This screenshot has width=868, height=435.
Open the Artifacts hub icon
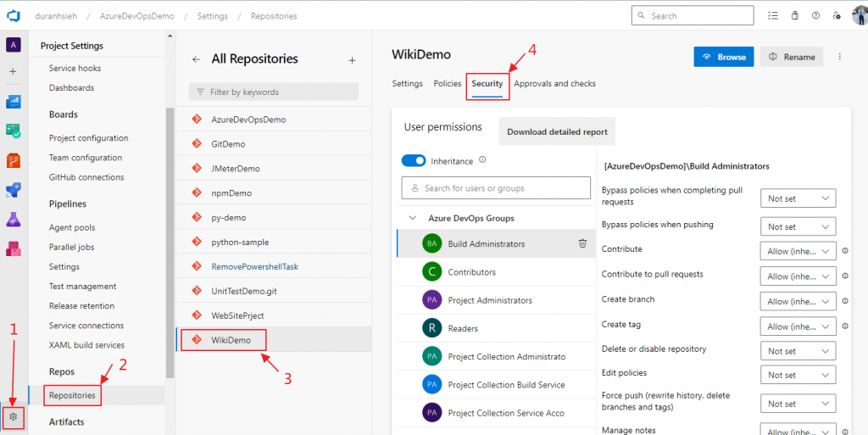(14, 249)
